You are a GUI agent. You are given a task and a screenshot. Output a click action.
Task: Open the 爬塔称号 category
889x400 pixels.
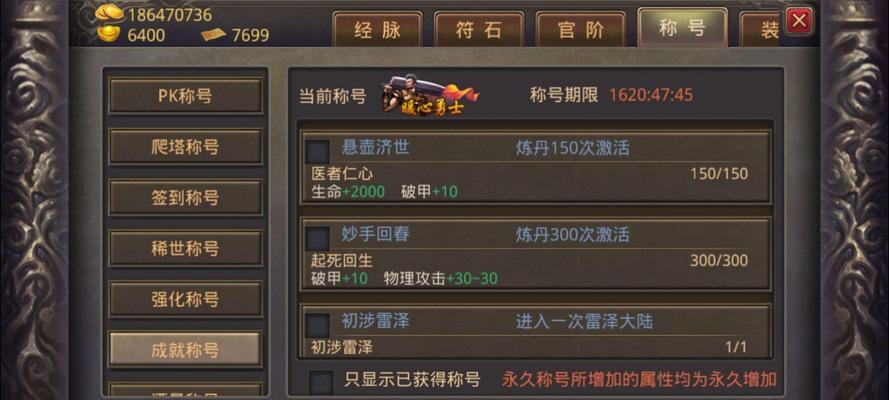tap(185, 147)
